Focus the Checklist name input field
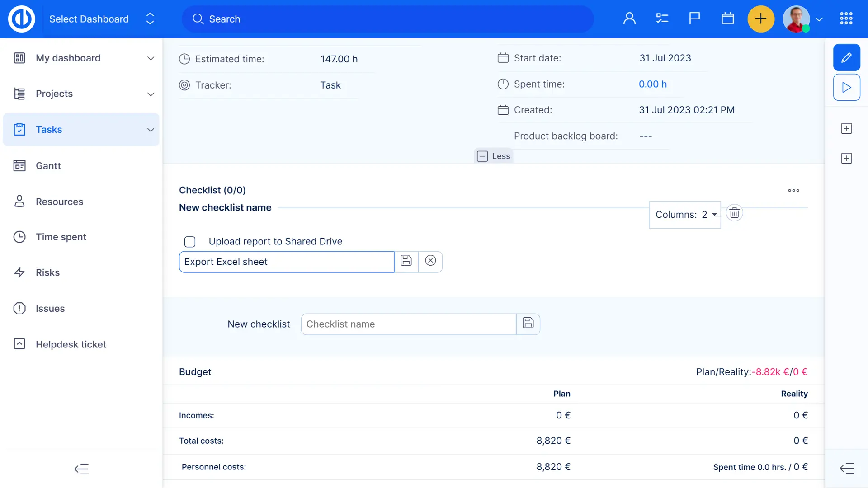Screen dimensions: 868x488 pyautogui.click(x=408, y=324)
